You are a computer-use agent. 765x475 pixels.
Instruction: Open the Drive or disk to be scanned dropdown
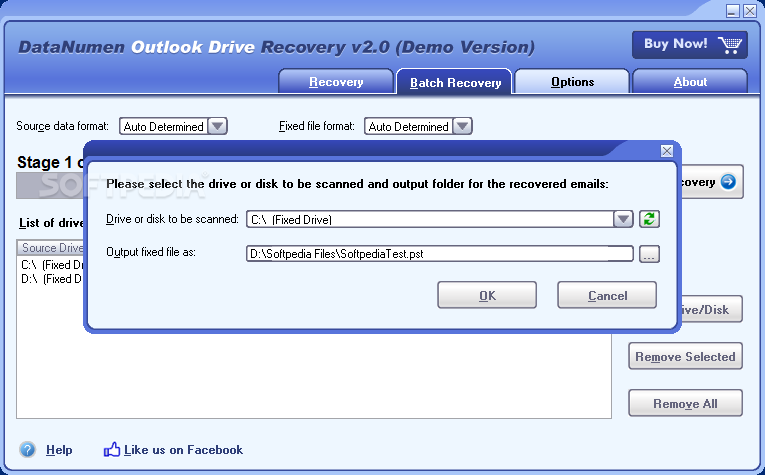[623, 219]
